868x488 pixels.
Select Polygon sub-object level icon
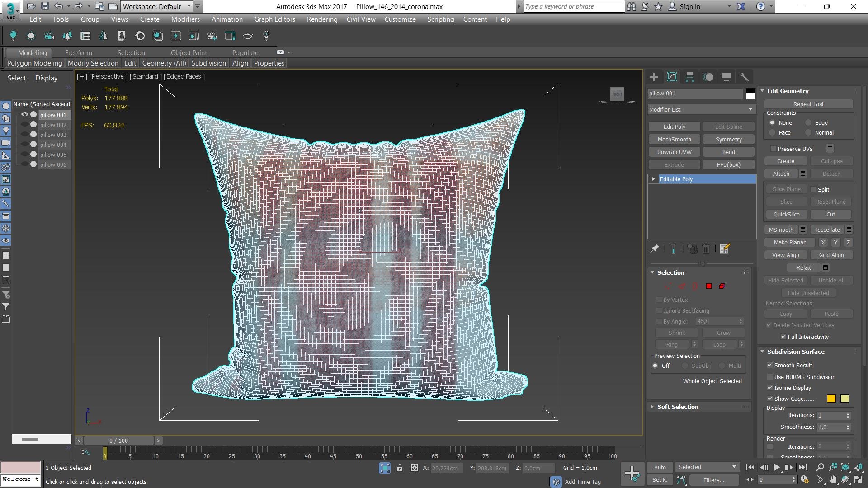[709, 286]
